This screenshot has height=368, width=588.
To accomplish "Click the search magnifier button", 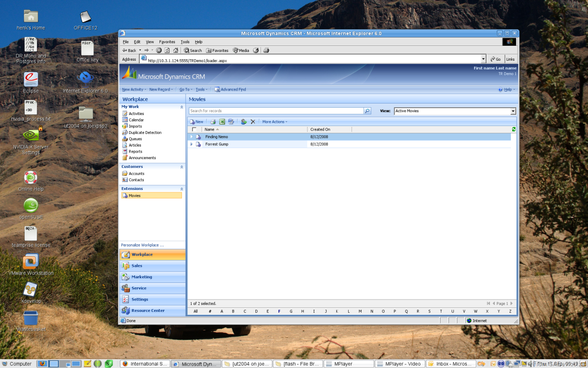I will [367, 111].
